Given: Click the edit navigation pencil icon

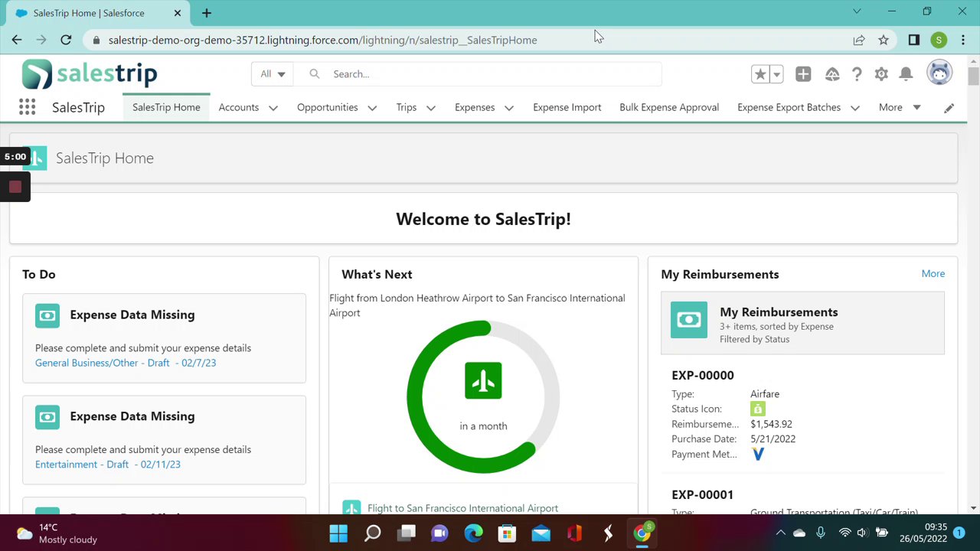Looking at the screenshot, I should click(949, 108).
